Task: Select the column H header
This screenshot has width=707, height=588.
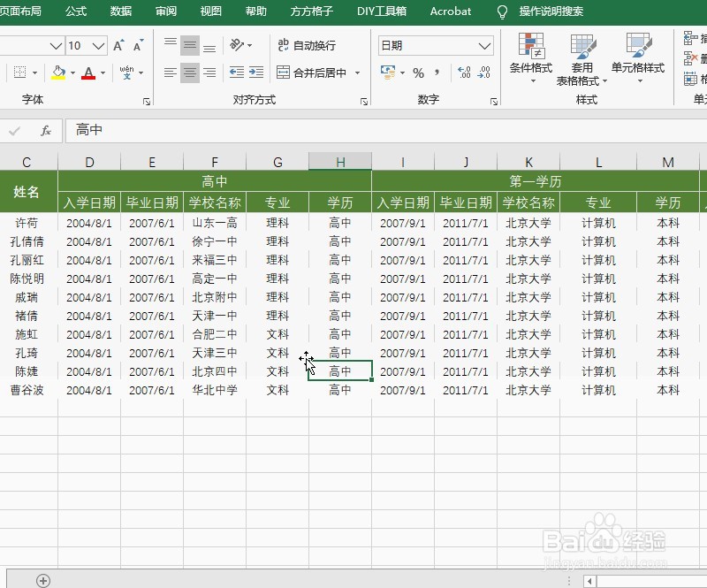Action: pyautogui.click(x=340, y=161)
